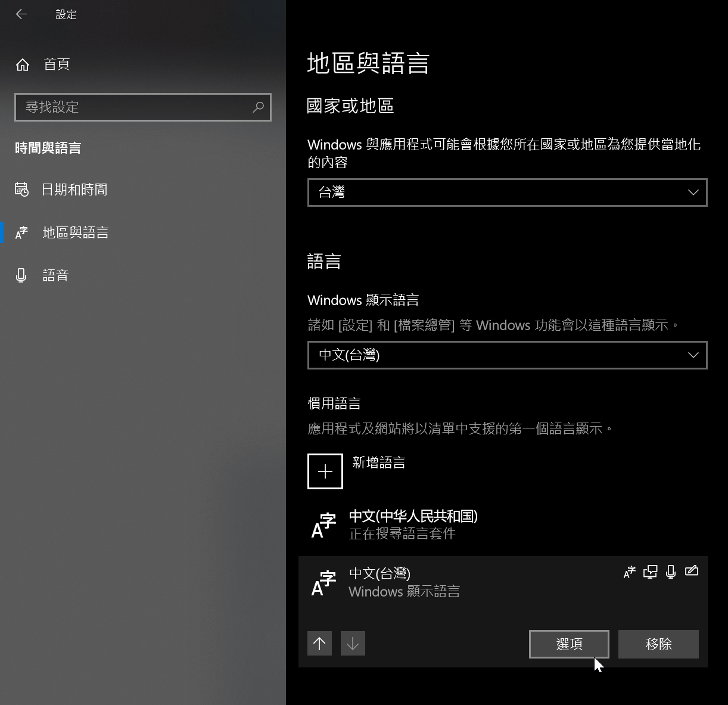728x705 pixels.
Task: Click the 正在搜尋語言套件 status text
Action: tap(402, 534)
